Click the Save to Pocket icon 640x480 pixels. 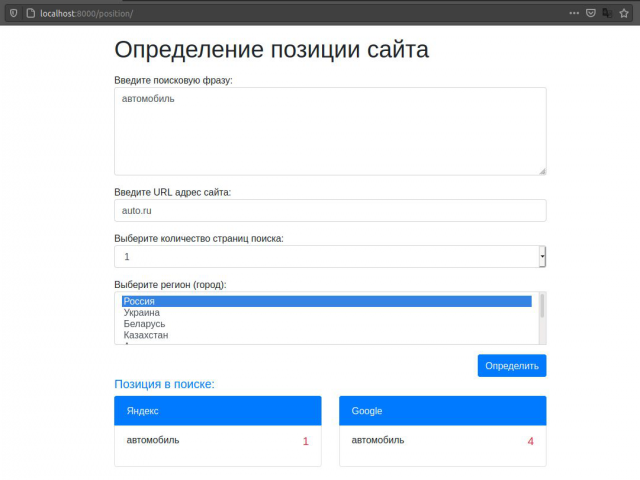pos(591,13)
